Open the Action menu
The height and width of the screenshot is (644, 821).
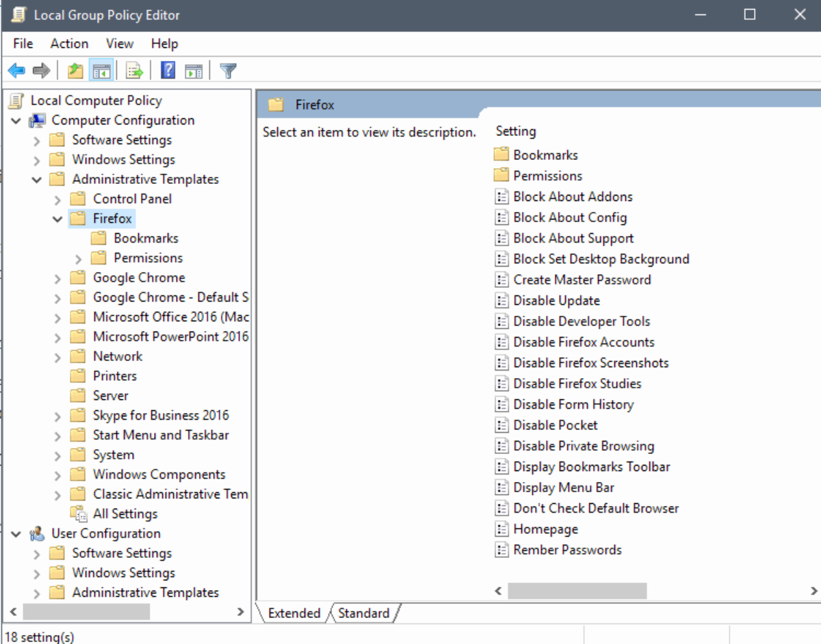[x=69, y=44]
